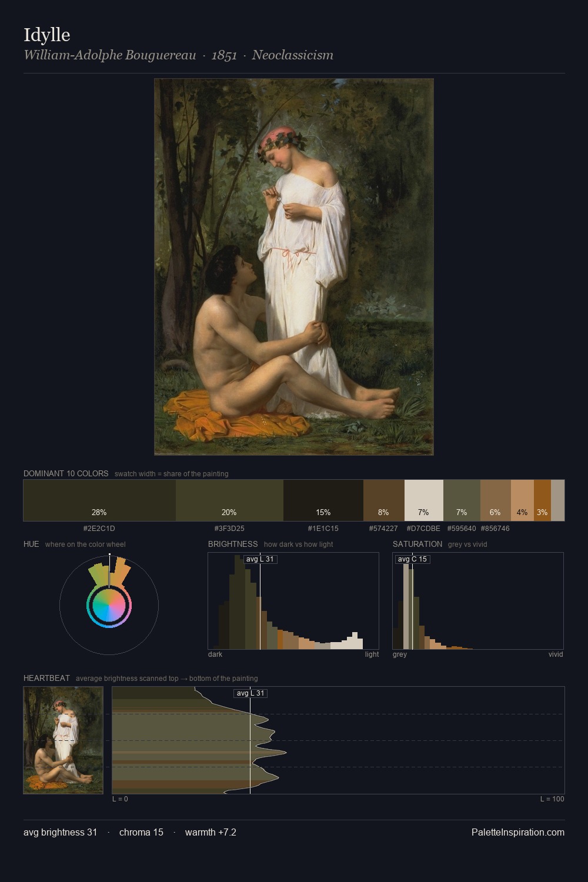Click the "avg brightness 31" footer stat
This screenshot has height=882, width=588.
pyautogui.click(x=61, y=832)
